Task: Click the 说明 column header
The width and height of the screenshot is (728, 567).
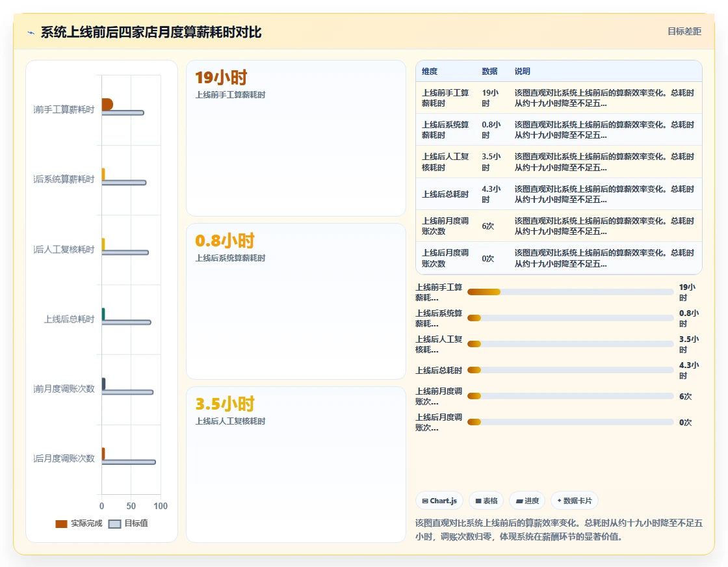Action: (523, 72)
